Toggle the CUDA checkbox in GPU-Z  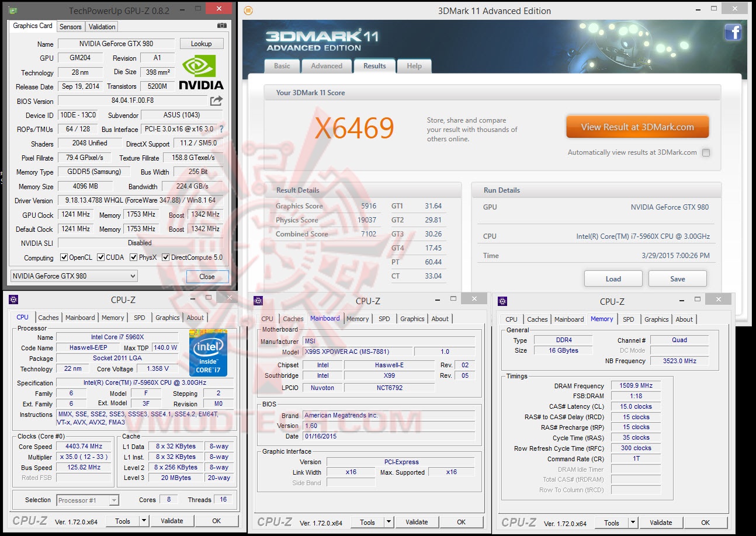[101, 257]
